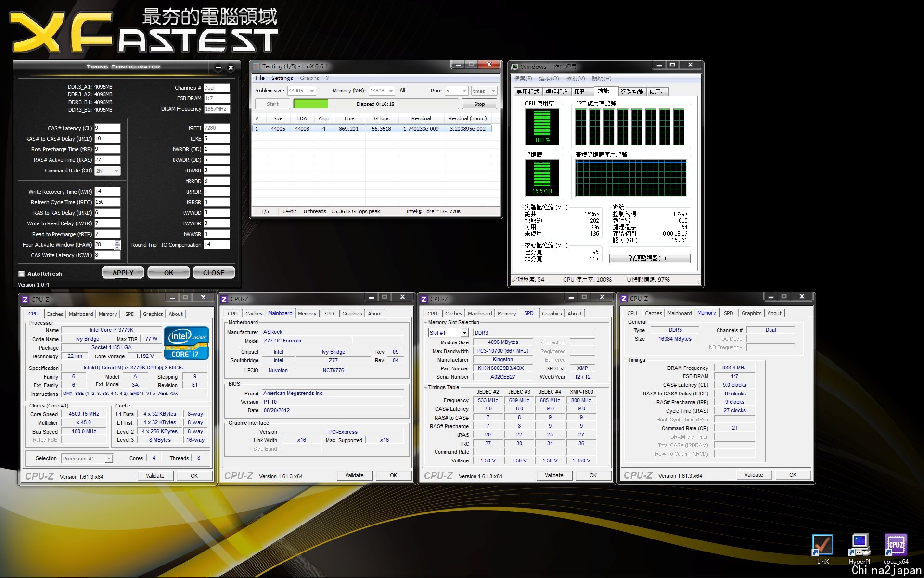The height and width of the screenshot is (578, 924).
Task: Switch to the 使用者 tab in Task Manager
Action: pos(658,92)
